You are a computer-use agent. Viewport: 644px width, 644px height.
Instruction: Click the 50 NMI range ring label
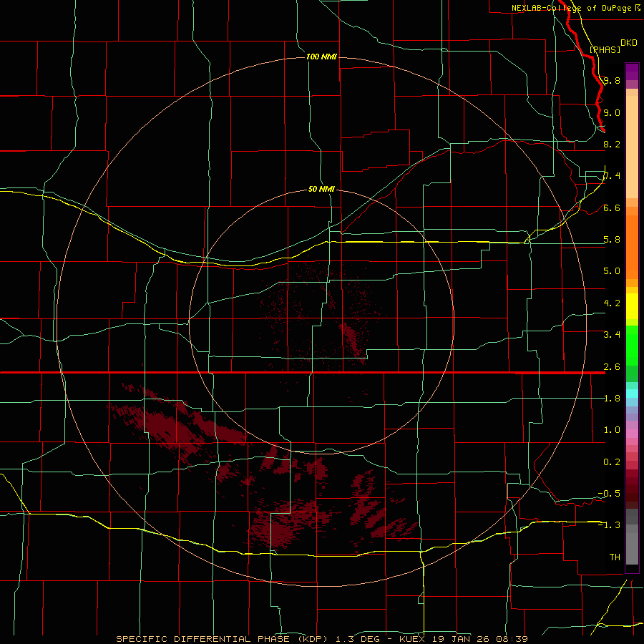(321, 189)
